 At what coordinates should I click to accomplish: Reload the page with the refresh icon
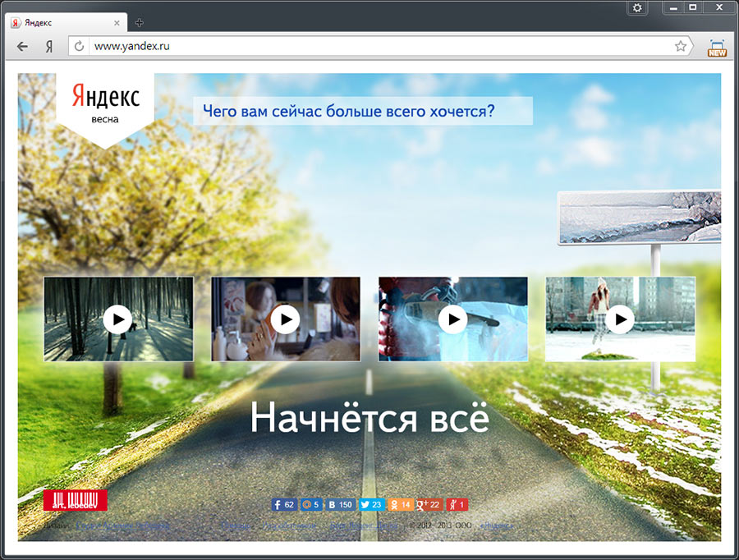coord(80,47)
